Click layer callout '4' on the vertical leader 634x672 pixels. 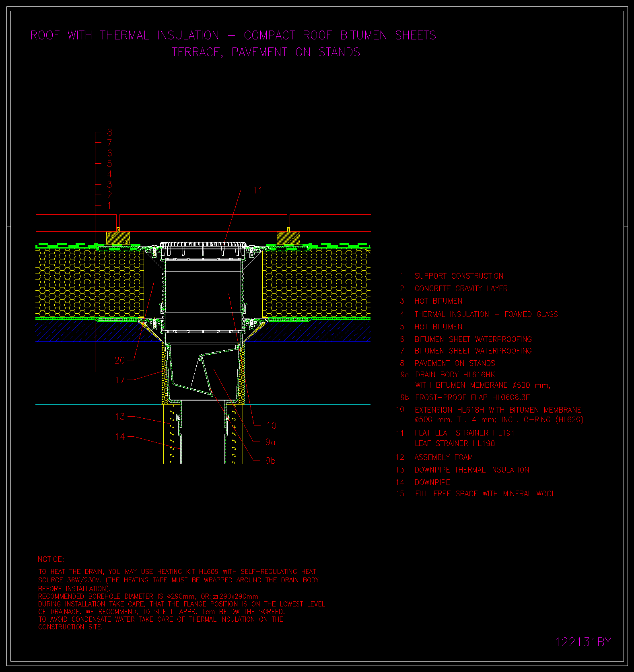click(109, 174)
